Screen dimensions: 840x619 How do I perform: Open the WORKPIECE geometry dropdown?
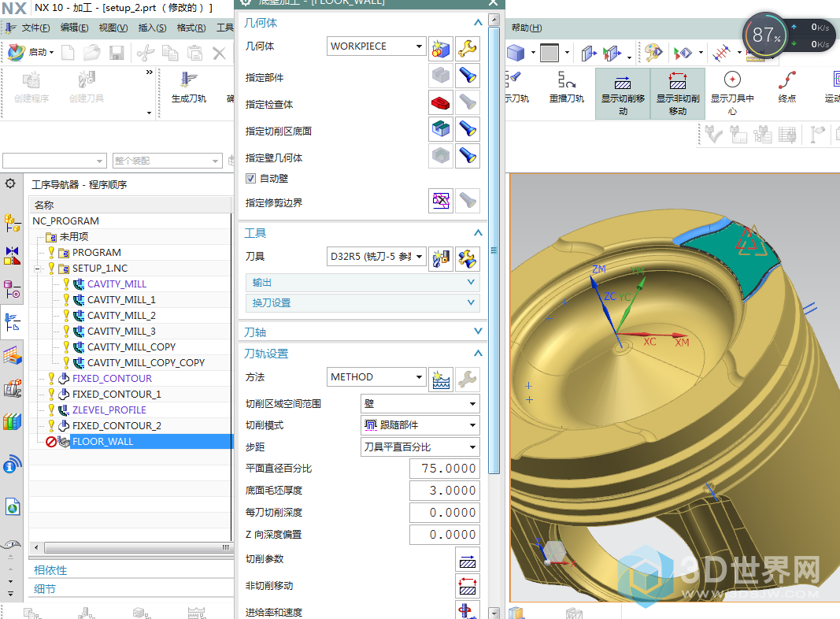coord(376,46)
